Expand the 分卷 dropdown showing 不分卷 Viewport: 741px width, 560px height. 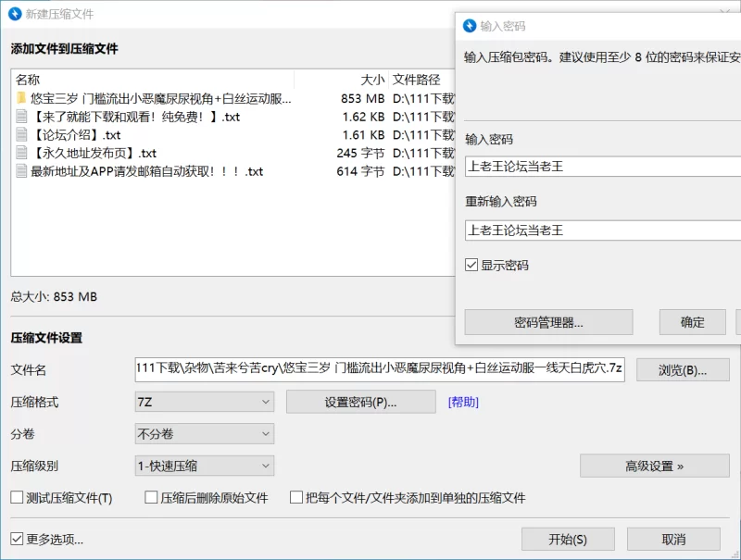[205, 434]
